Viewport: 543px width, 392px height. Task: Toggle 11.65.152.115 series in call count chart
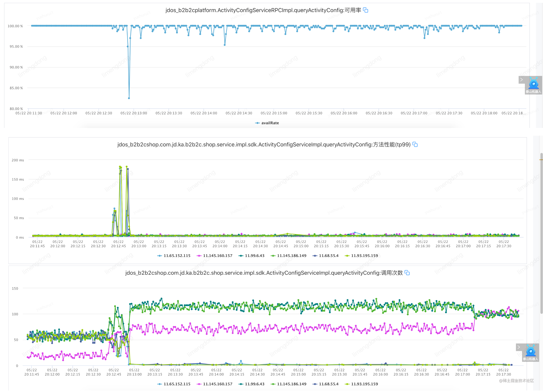174,384
